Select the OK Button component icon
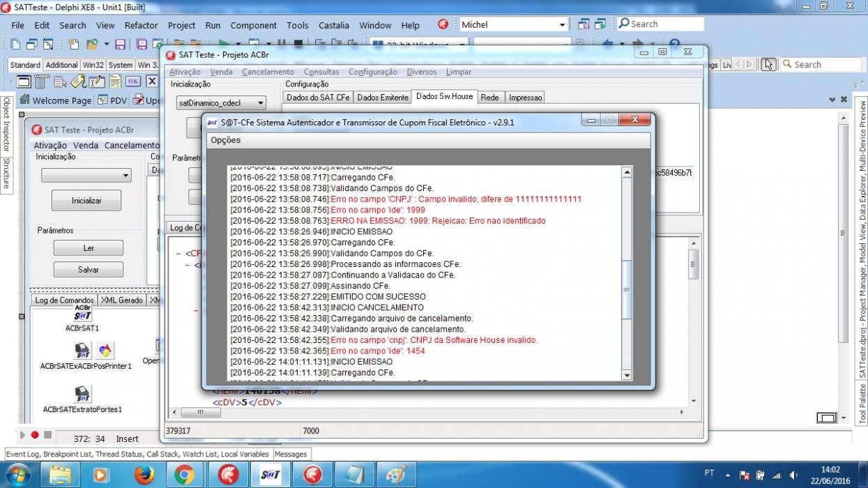Viewport: 868px width, 488px height. (x=133, y=82)
